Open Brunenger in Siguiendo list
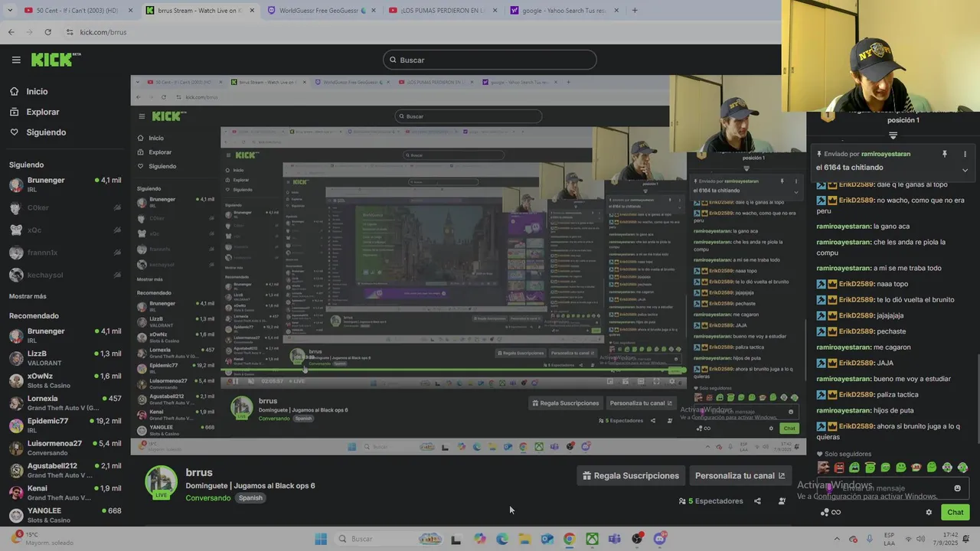Viewport: 980px width, 551px height. (65, 184)
